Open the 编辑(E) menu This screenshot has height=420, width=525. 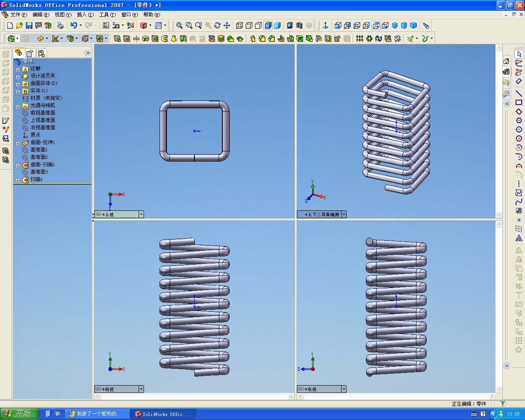point(41,15)
